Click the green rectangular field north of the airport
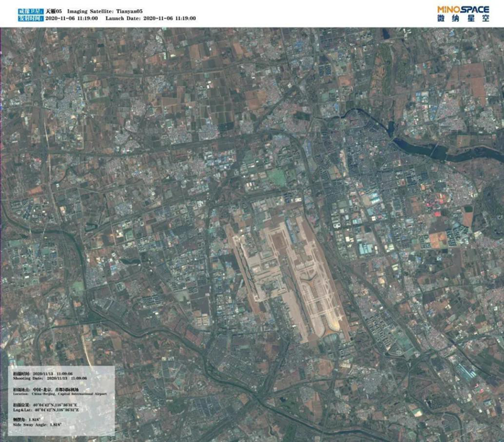 click(277, 178)
